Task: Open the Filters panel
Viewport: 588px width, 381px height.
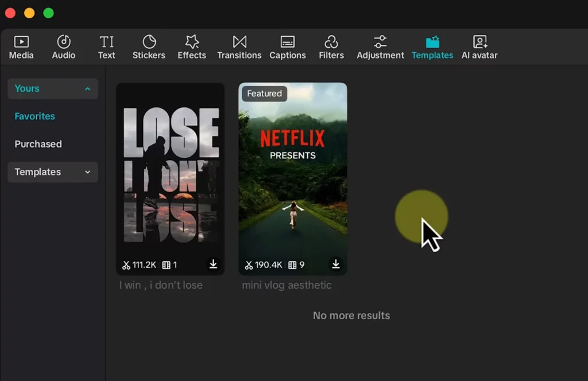Action: click(x=331, y=47)
